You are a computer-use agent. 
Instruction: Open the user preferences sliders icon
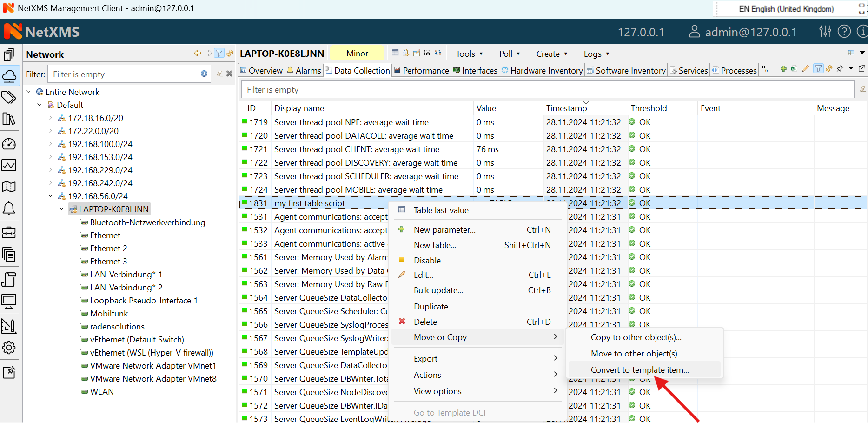coord(825,32)
